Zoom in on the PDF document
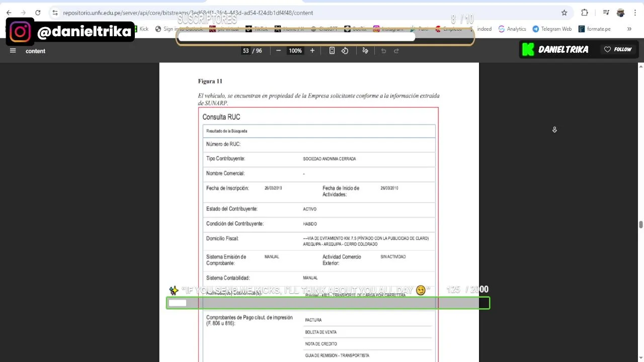The image size is (644, 362). pyautogui.click(x=312, y=51)
